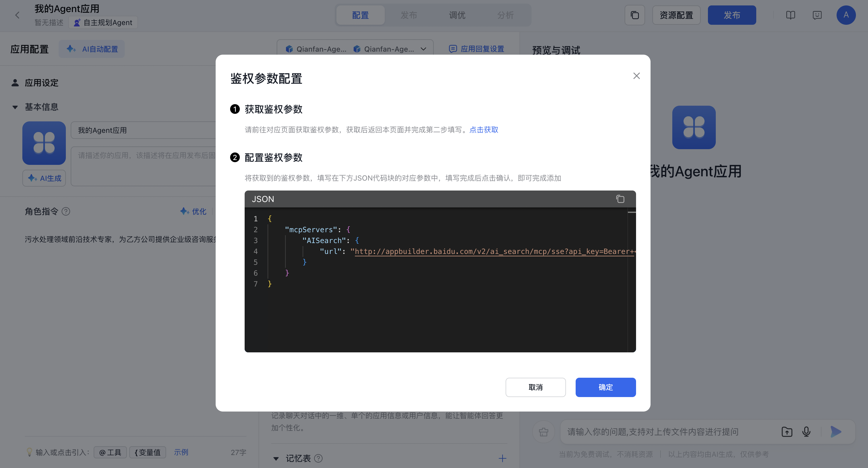
Task: Cancel the dialog with 取消
Action: [x=535, y=387]
